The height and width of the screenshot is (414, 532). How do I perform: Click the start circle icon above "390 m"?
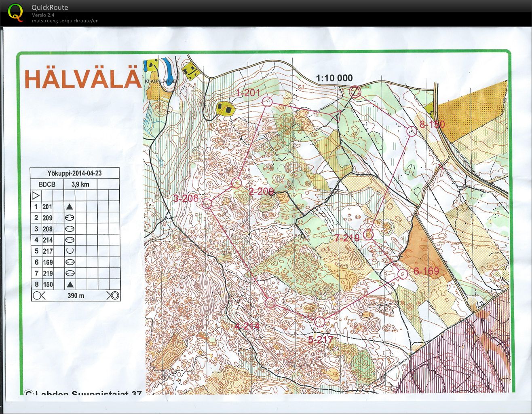pyautogui.click(x=37, y=296)
